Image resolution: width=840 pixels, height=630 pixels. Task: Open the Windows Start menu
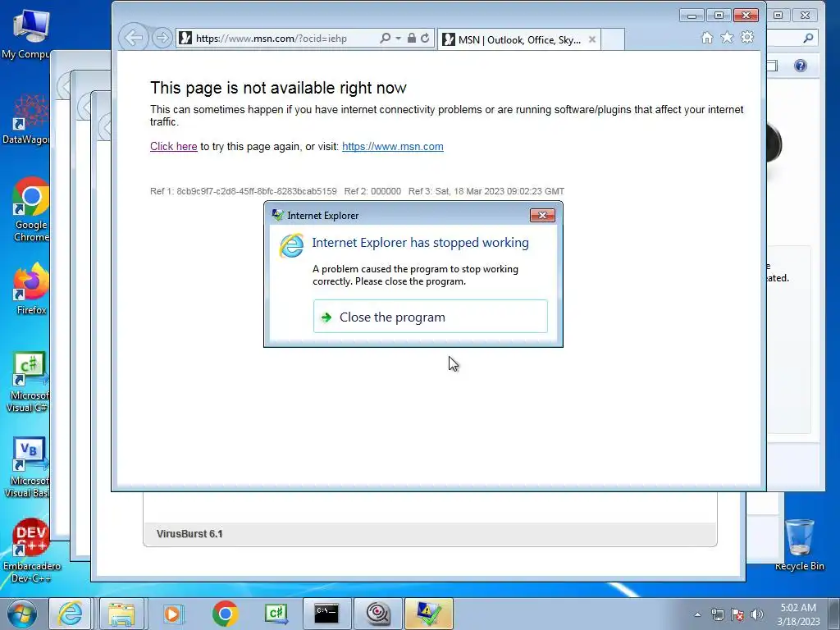pyautogui.click(x=21, y=614)
